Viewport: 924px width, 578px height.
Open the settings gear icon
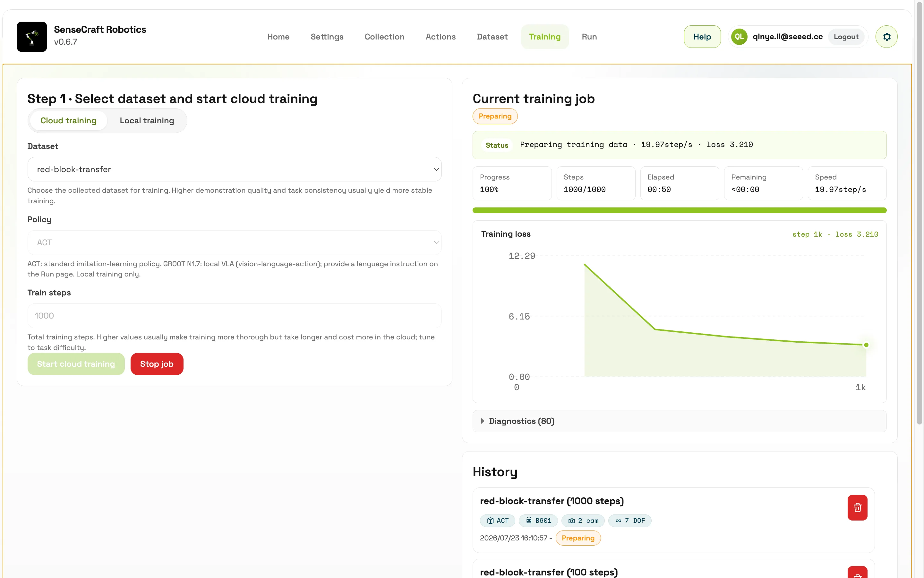886,37
